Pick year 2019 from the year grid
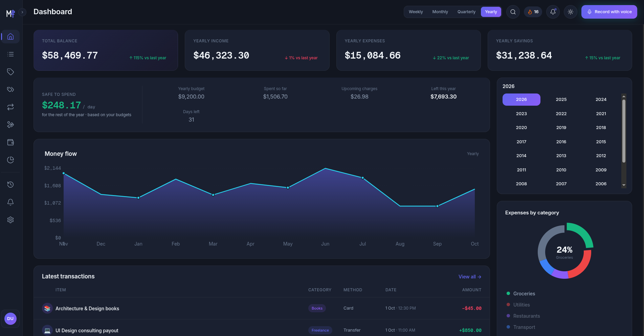Viewport: 644px width, 336px height. click(561, 128)
